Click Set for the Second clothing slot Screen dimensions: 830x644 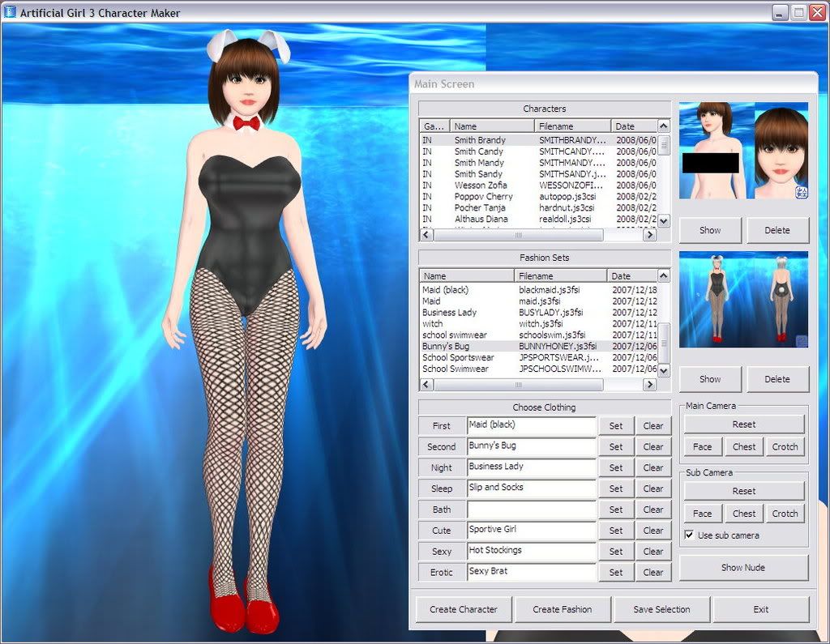point(616,446)
